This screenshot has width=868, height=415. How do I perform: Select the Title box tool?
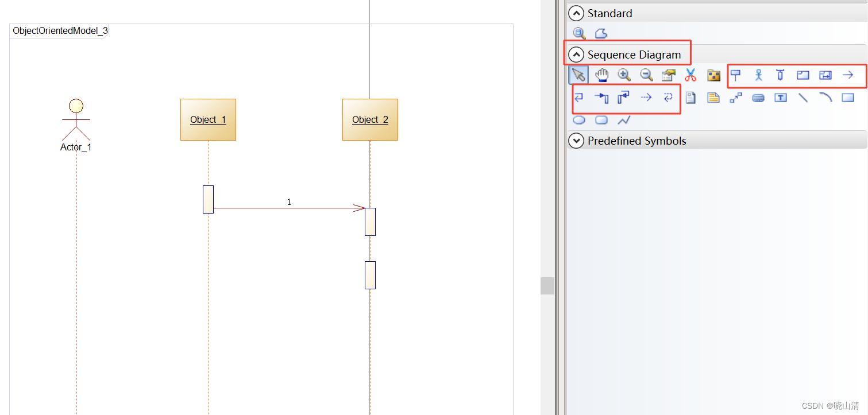(758, 98)
